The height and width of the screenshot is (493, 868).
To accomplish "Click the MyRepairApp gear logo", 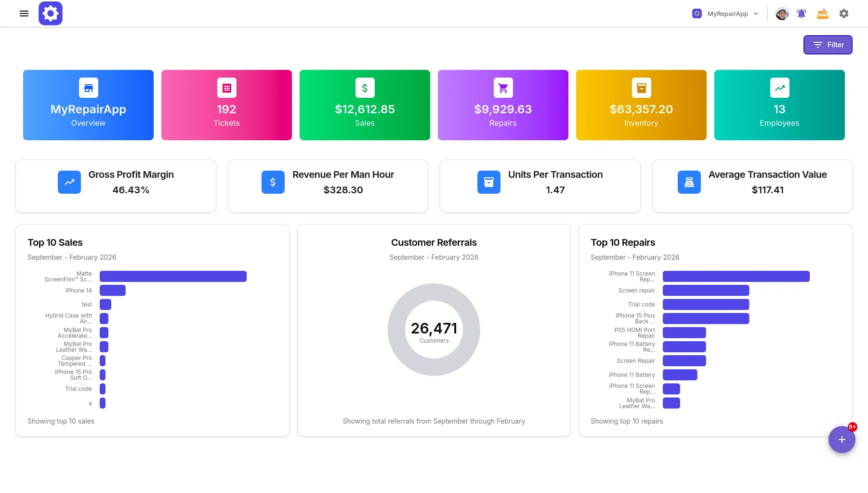I will click(51, 13).
